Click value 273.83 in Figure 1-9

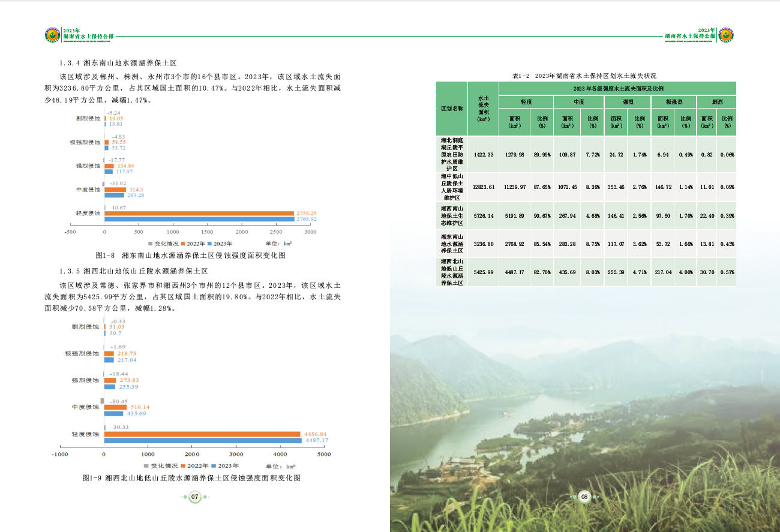pyautogui.click(x=128, y=380)
